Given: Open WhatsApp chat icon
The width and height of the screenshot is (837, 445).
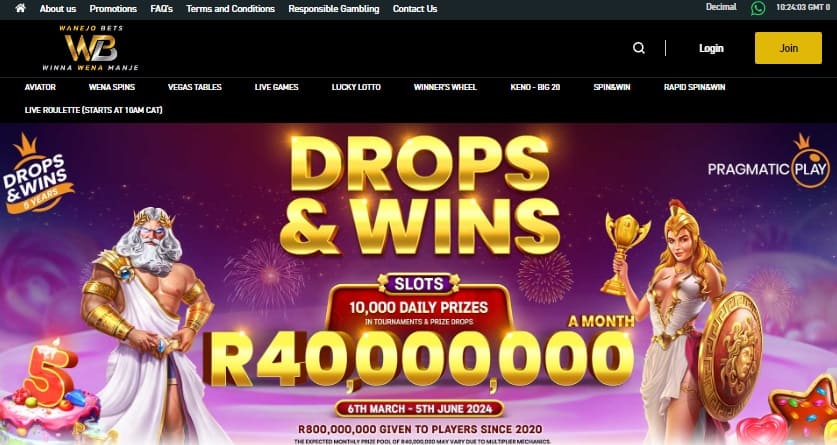Looking at the screenshot, I should point(757,8).
